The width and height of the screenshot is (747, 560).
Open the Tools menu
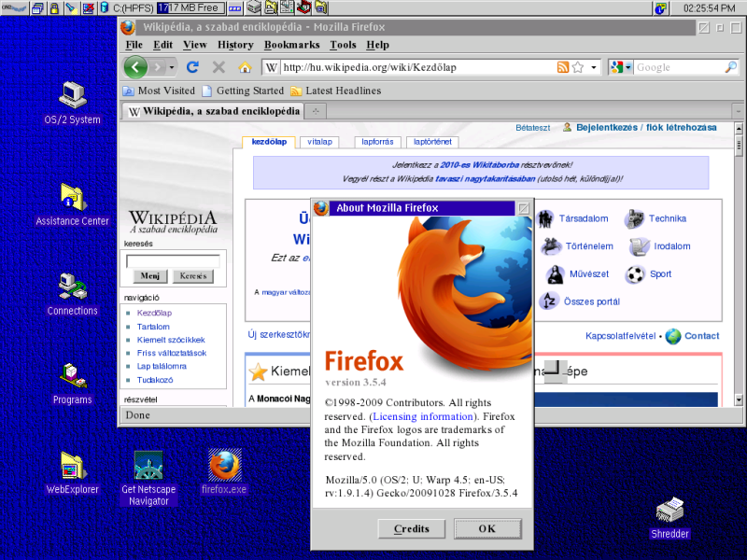[x=343, y=45]
